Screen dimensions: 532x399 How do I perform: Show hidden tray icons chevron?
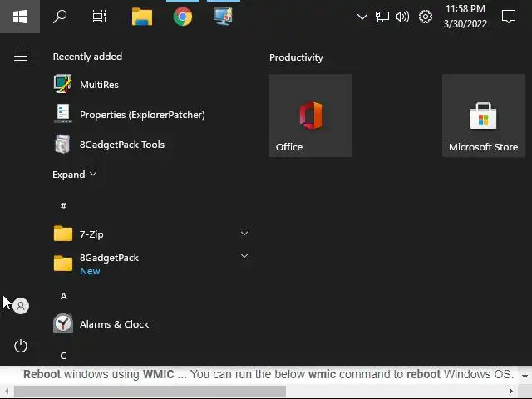point(362,17)
